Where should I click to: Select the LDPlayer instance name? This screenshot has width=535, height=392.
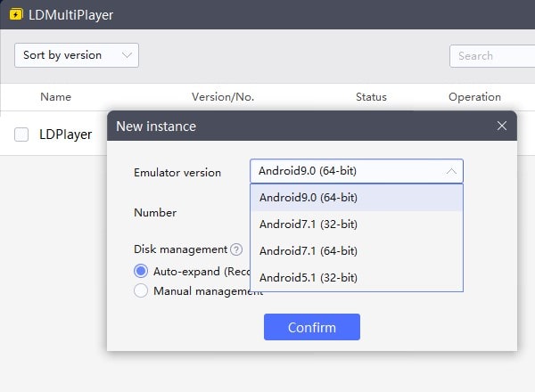coord(65,135)
